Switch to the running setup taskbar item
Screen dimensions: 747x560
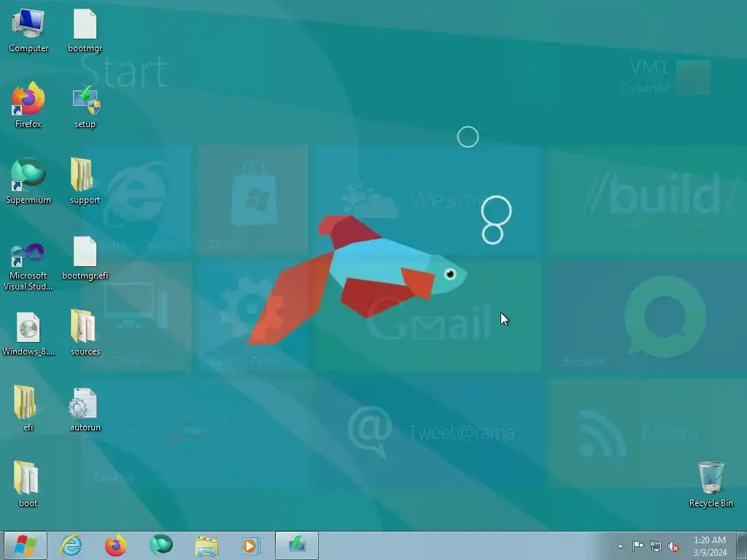[297, 545]
